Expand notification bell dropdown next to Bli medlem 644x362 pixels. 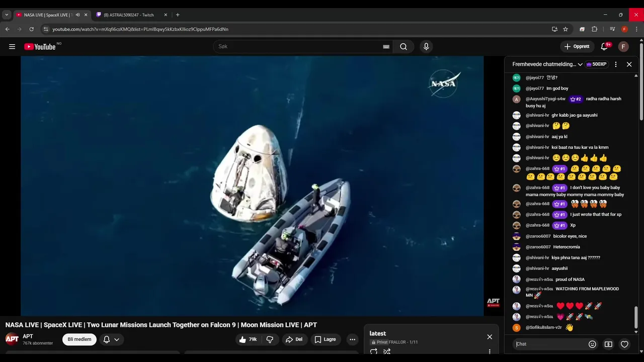click(112, 339)
